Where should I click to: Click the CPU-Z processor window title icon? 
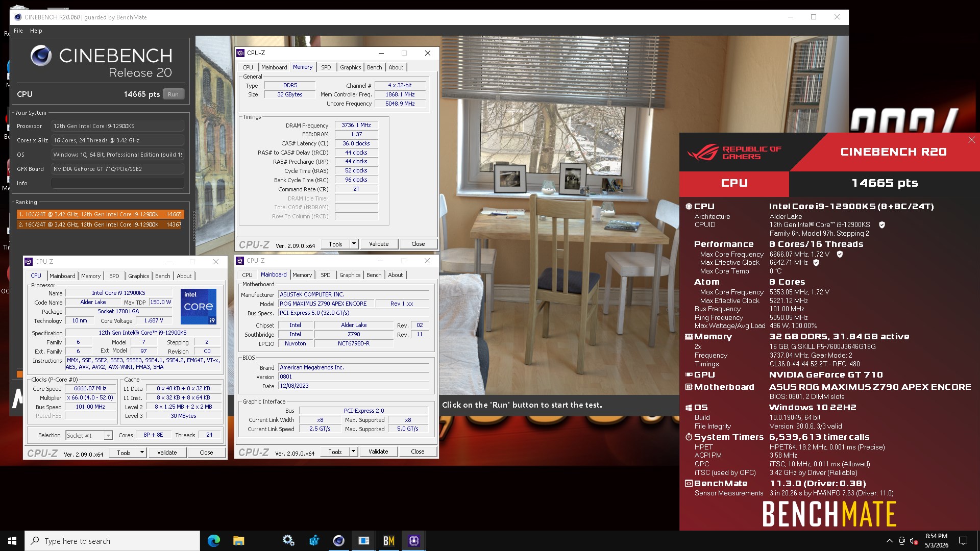(29, 262)
